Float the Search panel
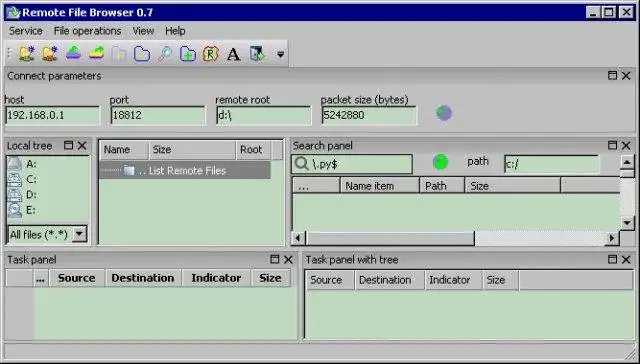 [612, 145]
